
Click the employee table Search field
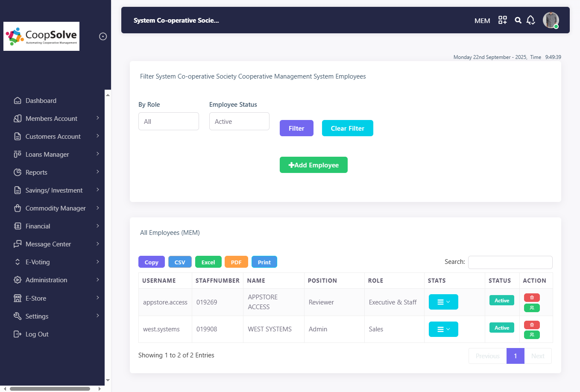(510, 262)
